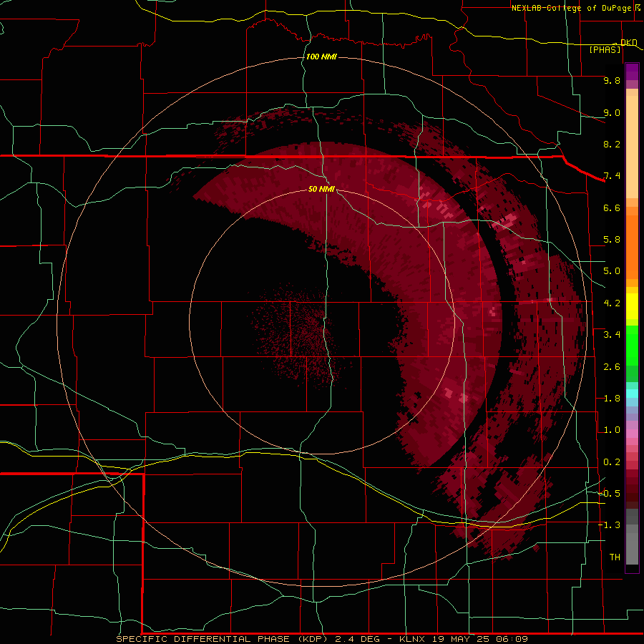The width and height of the screenshot is (644, 644).
Task: Select the 5.8 value on color scale
Action: pyautogui.click(x=612, y=240)
